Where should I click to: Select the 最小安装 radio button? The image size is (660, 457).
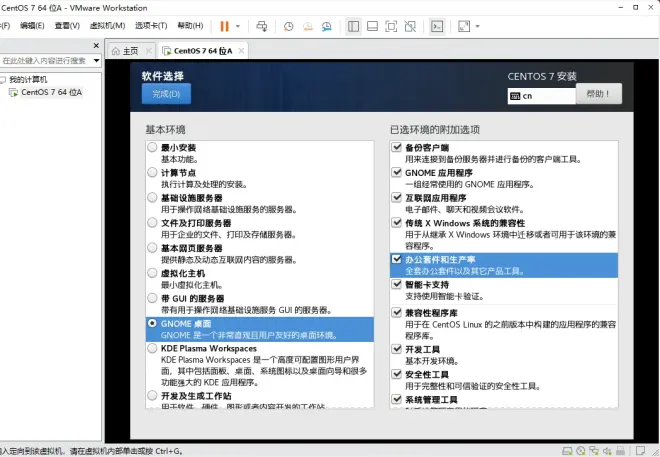point(152,147)
